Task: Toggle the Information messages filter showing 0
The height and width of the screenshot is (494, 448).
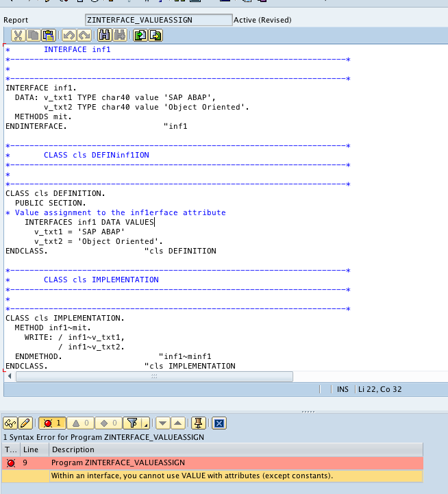Action: click(108, 423)
